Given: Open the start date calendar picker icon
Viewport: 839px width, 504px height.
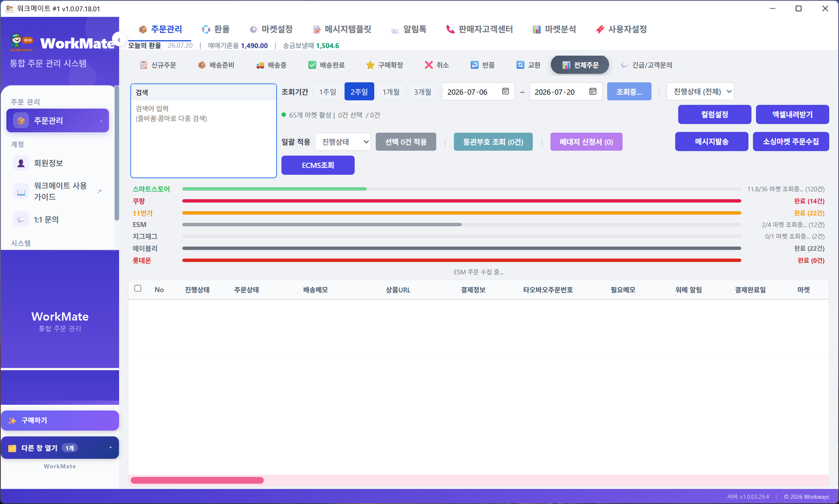Looking at the screenshot, I should (505, 91).
